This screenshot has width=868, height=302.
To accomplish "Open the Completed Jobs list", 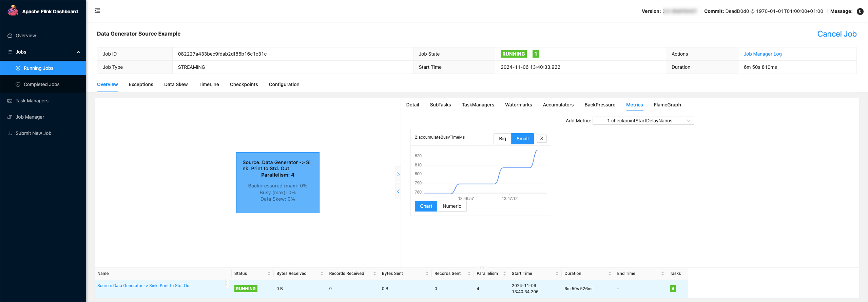I will pyautogui.click(x=41, y=84).
